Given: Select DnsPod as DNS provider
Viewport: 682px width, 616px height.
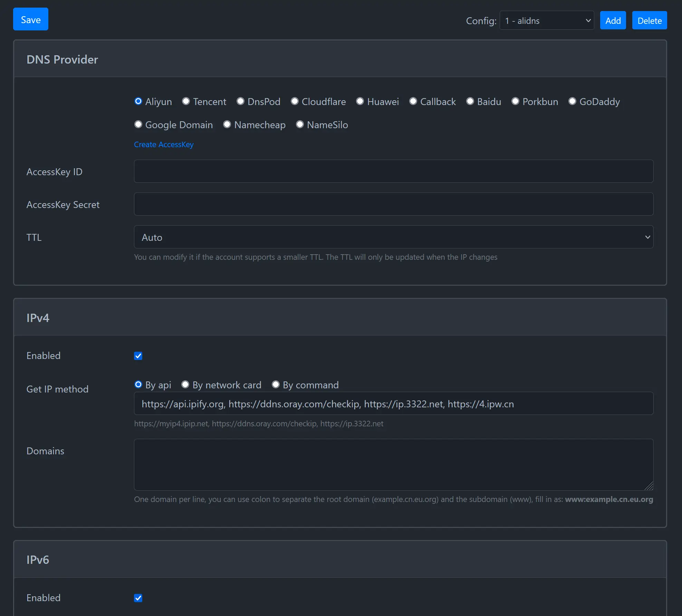Looking at the screenshot, I should pos(240,101).
